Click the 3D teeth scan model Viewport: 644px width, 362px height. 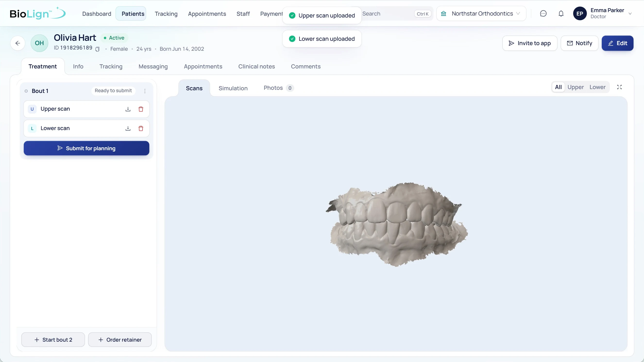397,224
